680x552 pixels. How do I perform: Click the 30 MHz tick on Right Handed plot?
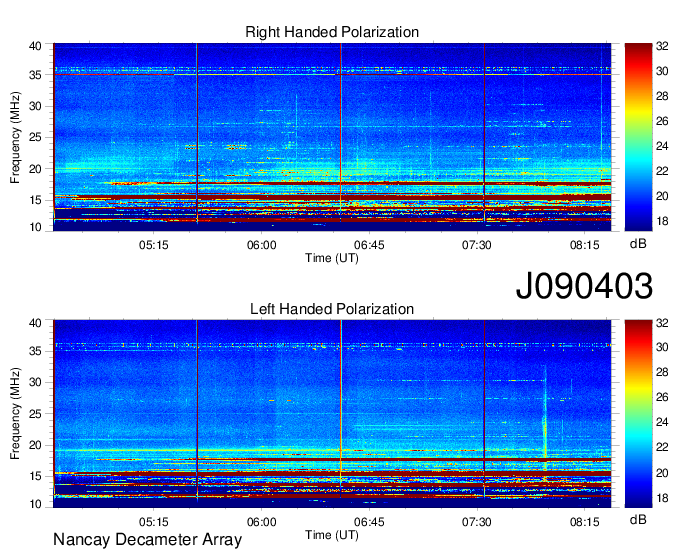(35, 106)
